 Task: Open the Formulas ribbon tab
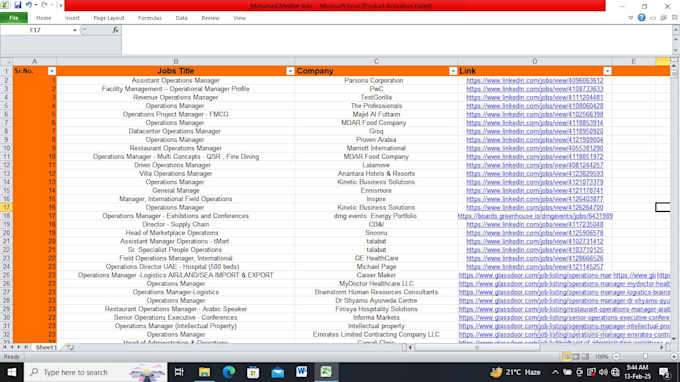[150, 18]
